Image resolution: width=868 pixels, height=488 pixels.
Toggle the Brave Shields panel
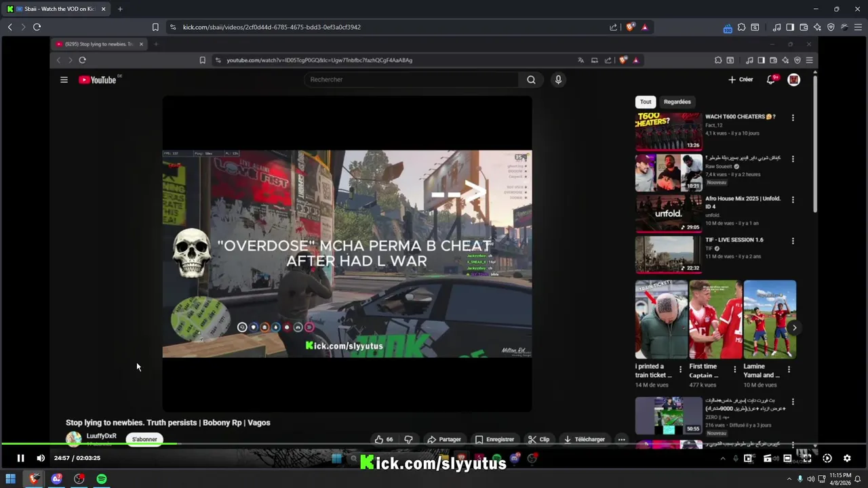pos(630,27)
